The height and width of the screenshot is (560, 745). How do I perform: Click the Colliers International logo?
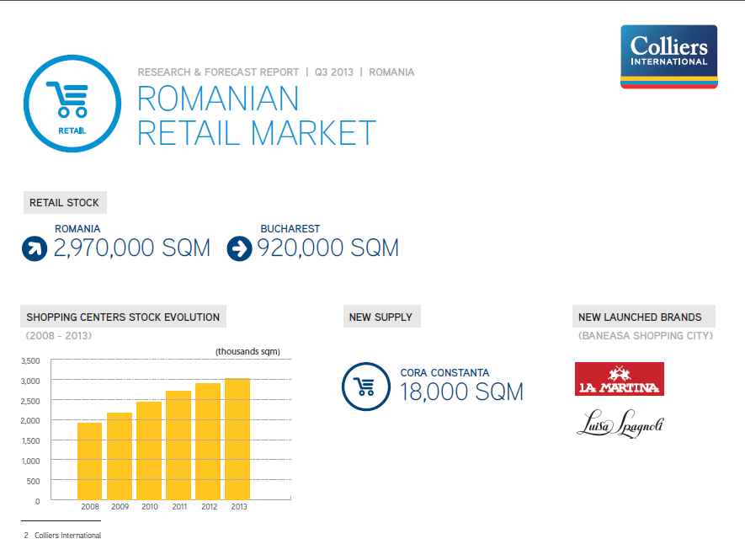[x=669, y=56]
